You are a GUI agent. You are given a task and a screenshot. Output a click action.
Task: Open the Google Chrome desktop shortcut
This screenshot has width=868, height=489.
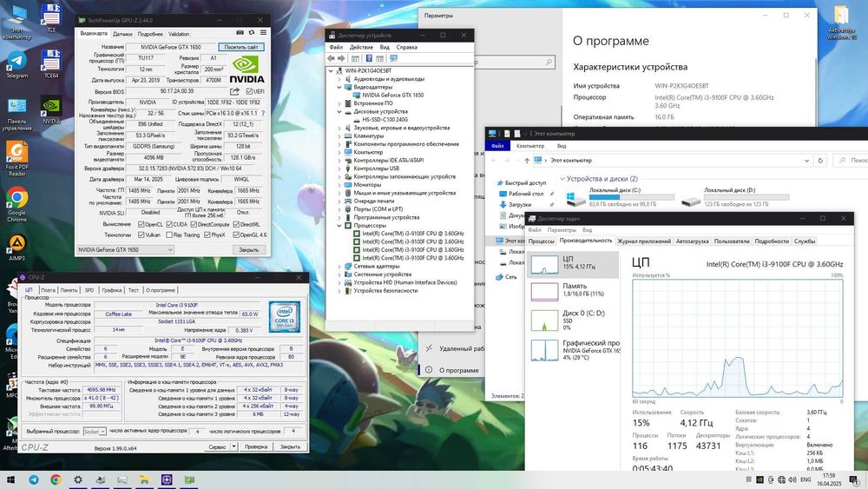(16, 204)
